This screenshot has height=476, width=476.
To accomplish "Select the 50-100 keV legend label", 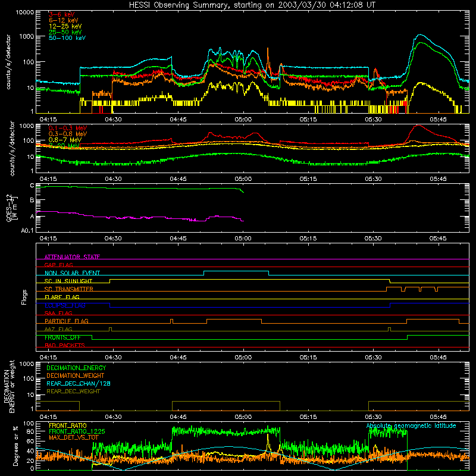I will point(67,38).
